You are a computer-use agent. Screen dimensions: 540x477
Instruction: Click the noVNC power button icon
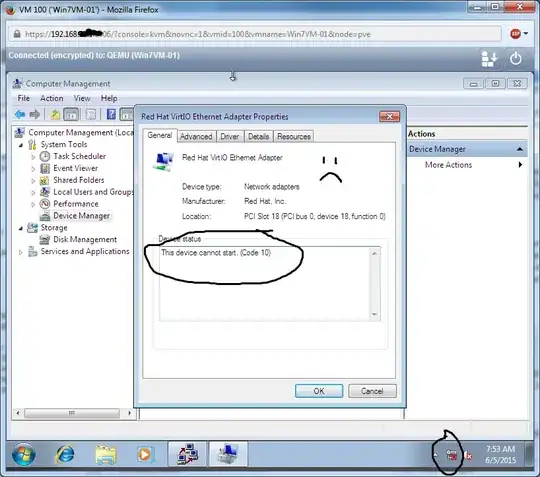(x=515, y=58)
